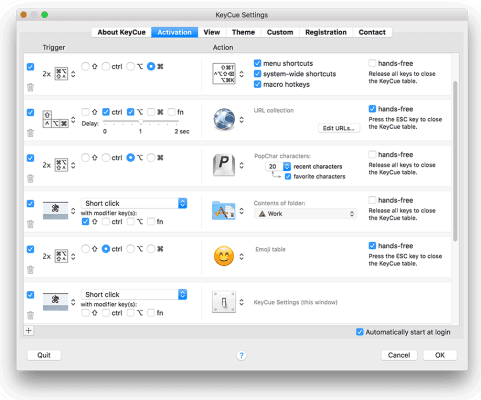
Task: Open the Theme tab
Action: tap(243, 32)
